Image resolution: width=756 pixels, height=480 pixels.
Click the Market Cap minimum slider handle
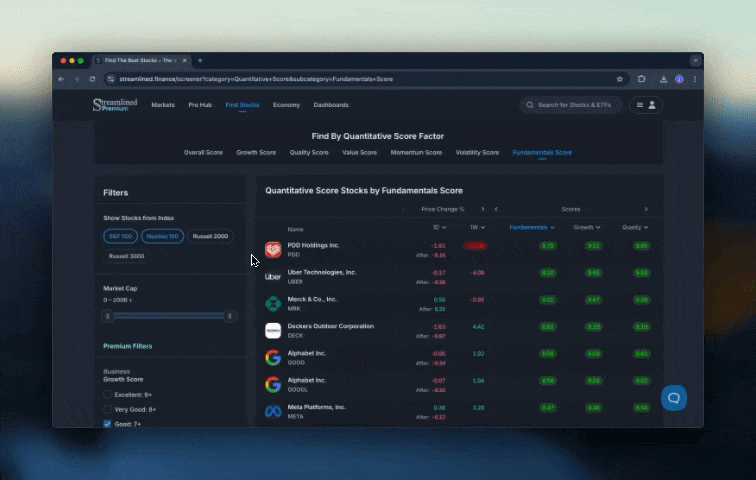pos(108,316)
